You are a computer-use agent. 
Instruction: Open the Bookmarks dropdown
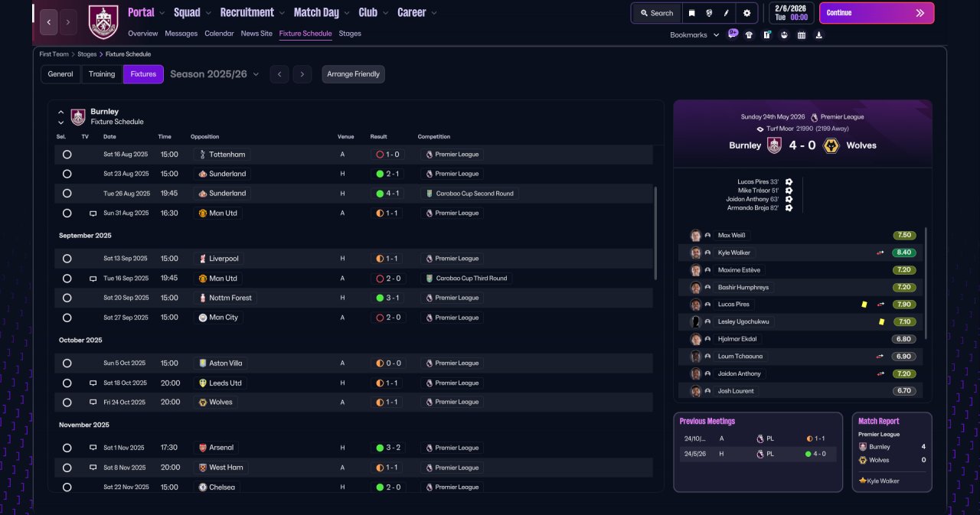694,35
